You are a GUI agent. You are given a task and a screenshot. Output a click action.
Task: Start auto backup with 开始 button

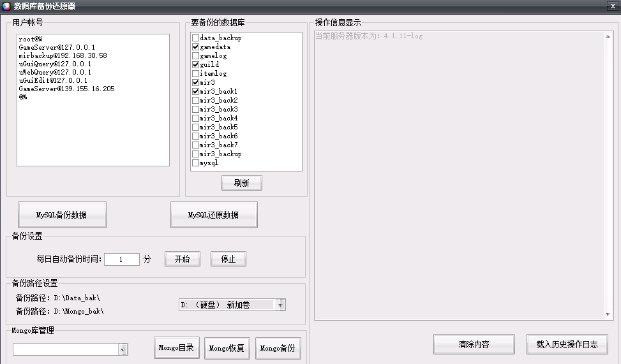point(183,259)
